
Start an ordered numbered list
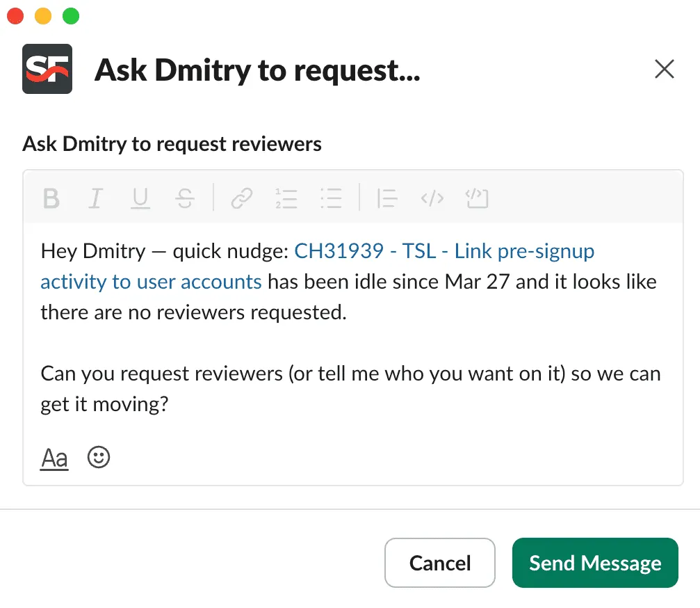pos(286,199)
